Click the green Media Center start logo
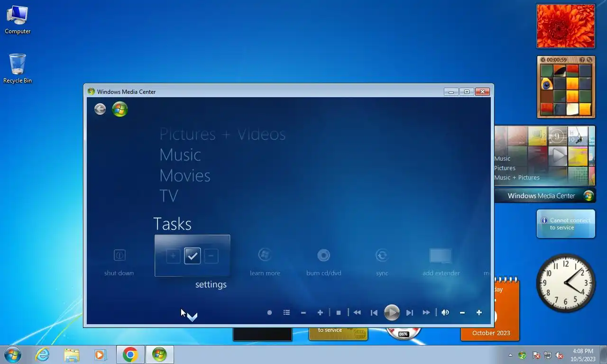The image size is (607, 364). (x=120, y=109)
